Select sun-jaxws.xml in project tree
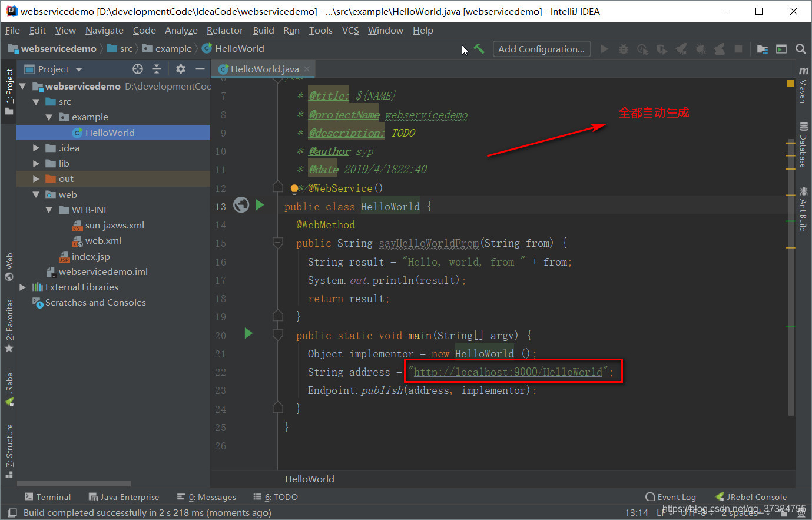Screen dimensions: 812x520 (x=108, y=225)
